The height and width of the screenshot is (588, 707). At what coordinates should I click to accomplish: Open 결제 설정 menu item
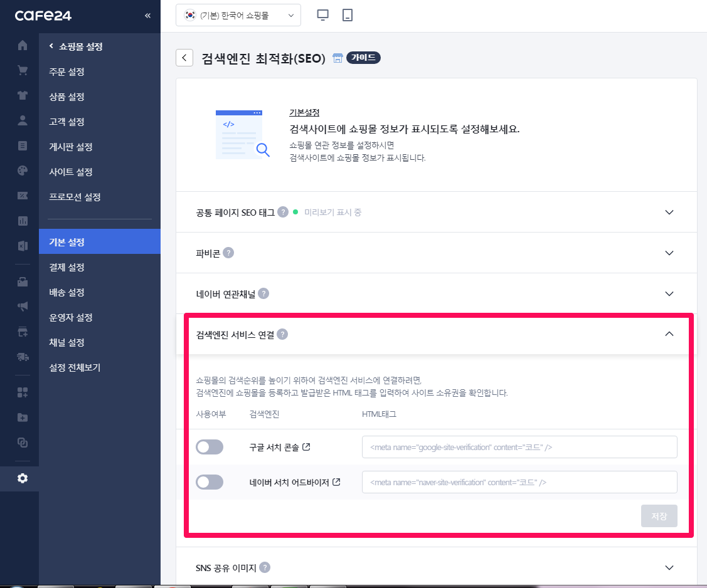(66, 267)
